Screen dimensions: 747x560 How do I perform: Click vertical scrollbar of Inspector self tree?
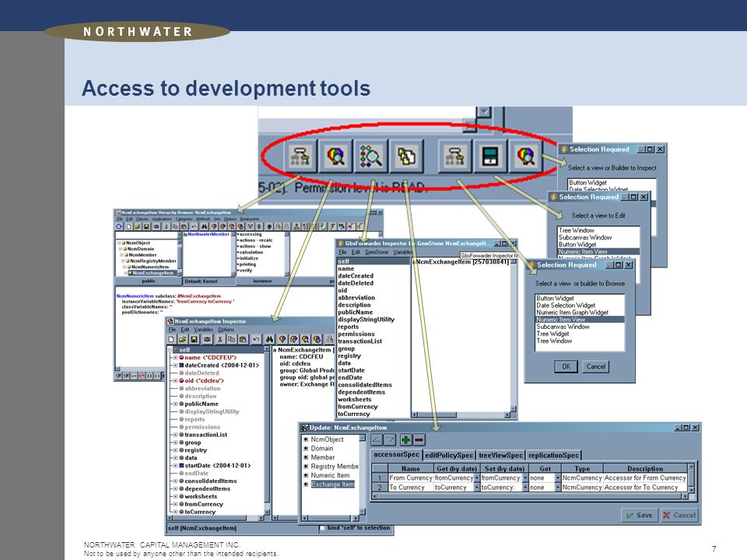coord(267,430)
